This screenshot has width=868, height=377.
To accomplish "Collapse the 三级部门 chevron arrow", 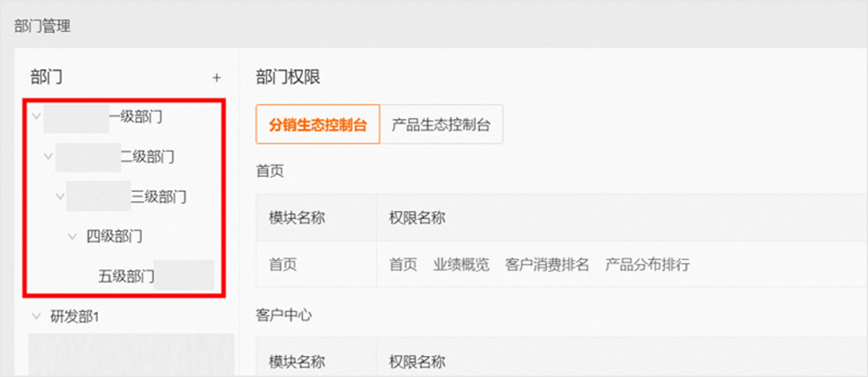I will [x=60, y=196].
